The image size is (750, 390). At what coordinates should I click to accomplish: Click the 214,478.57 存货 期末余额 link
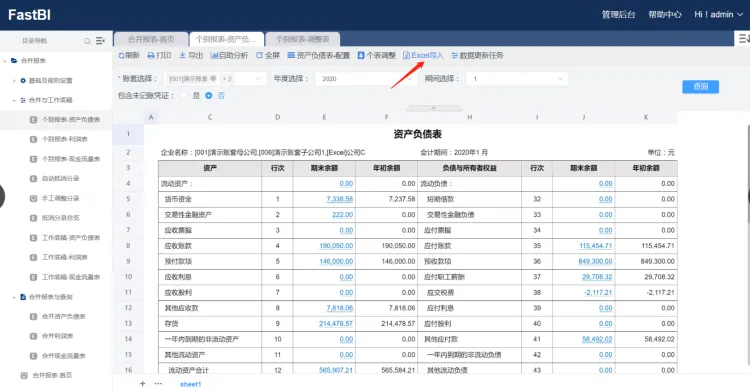tap(336, 324)
